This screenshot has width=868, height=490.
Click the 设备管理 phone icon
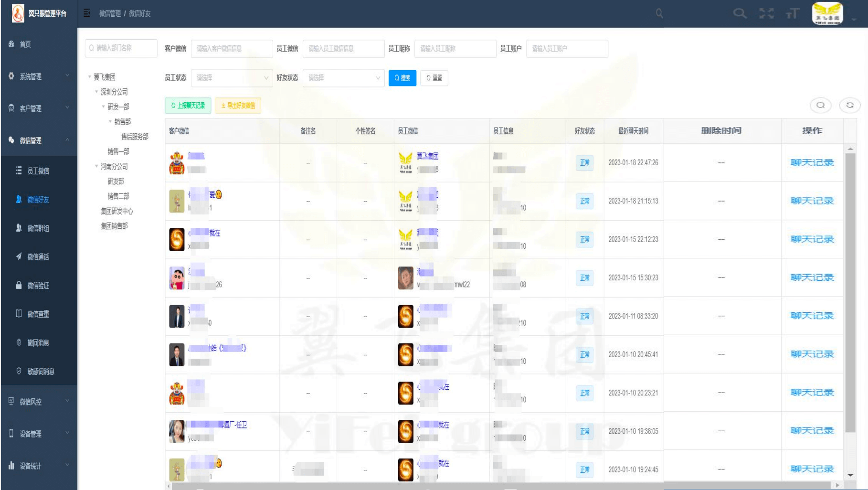11,433
